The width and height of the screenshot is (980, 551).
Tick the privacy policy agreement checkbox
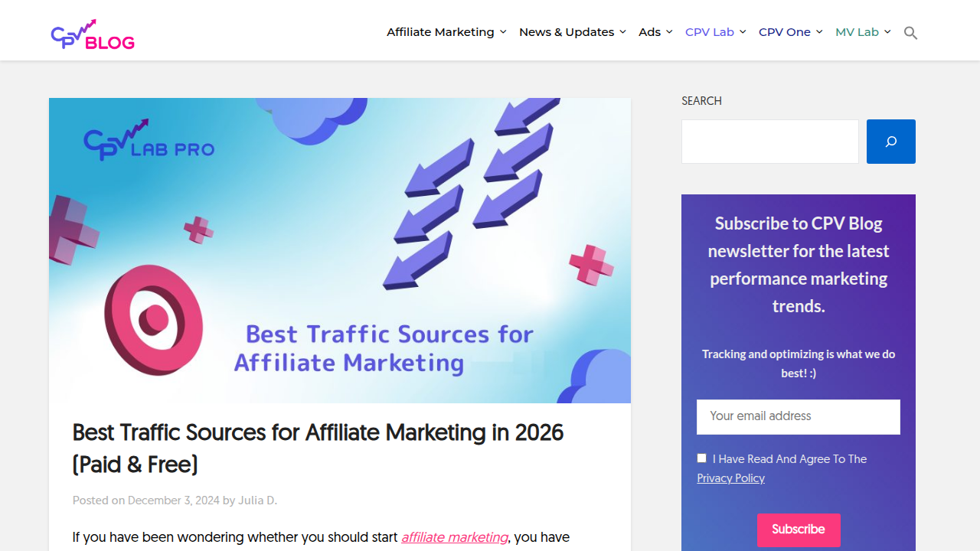[x=702, y=458]
